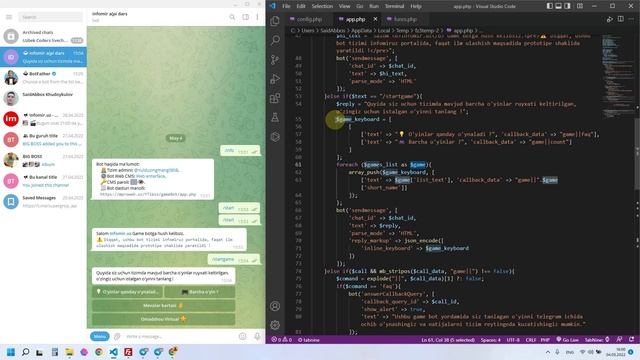640x360 pixels.
Task: Click the Mevalar kartasi inline button
Action: click(x=164, y=305)
